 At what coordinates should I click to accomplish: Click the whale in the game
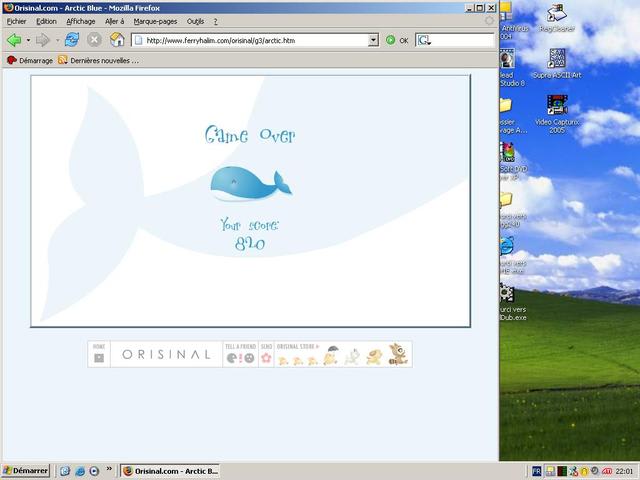(x=251, y=184)
